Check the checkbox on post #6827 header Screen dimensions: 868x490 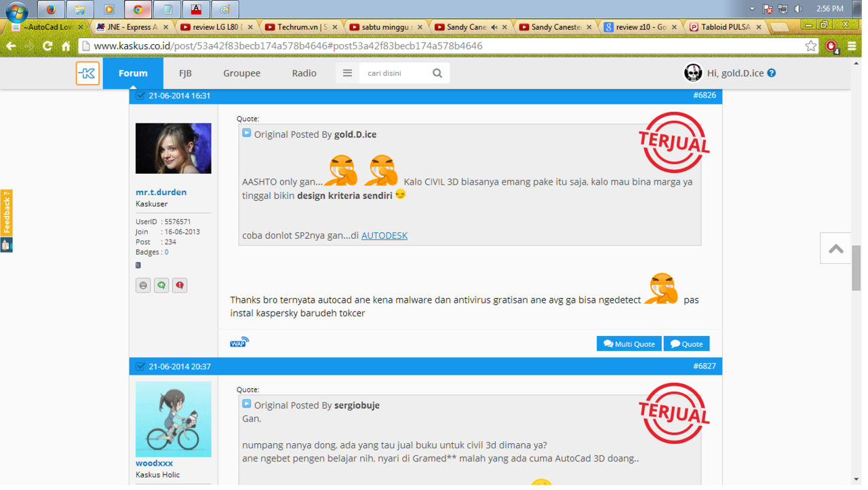tap(140, 366)
